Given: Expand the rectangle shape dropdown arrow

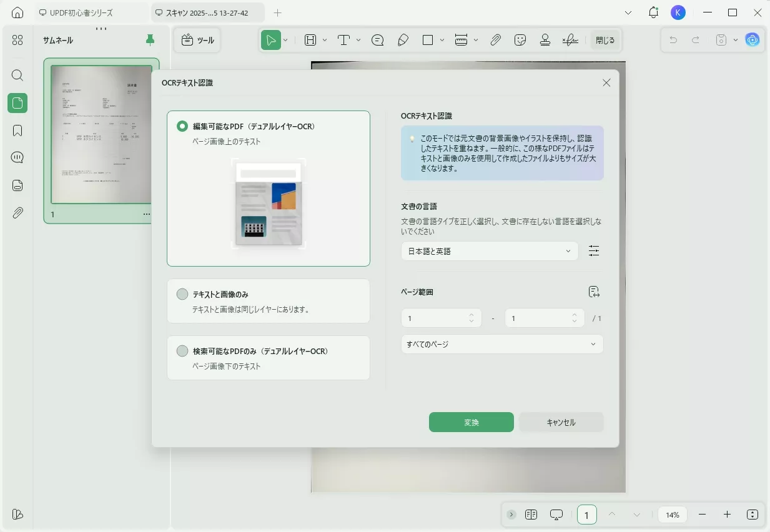Looking at the screenshot, I should point(442,40).
